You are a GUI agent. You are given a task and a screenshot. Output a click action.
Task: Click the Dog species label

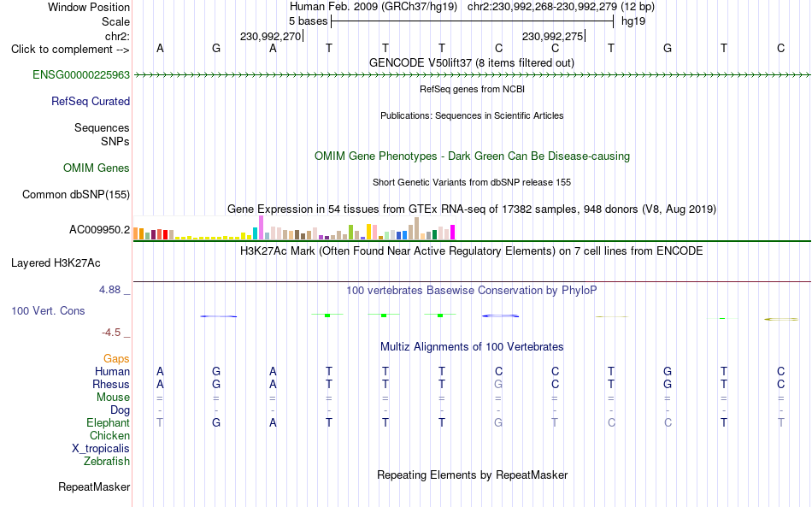[120, 410]
